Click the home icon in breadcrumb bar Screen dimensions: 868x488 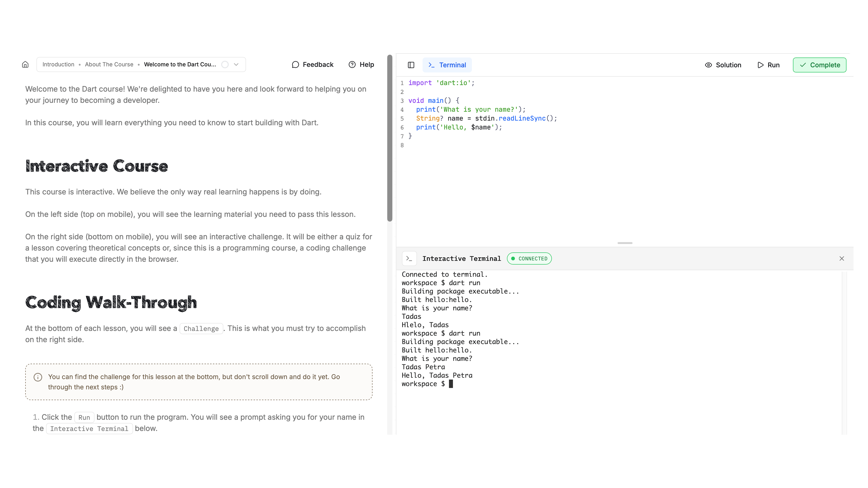tap(25, 64)
